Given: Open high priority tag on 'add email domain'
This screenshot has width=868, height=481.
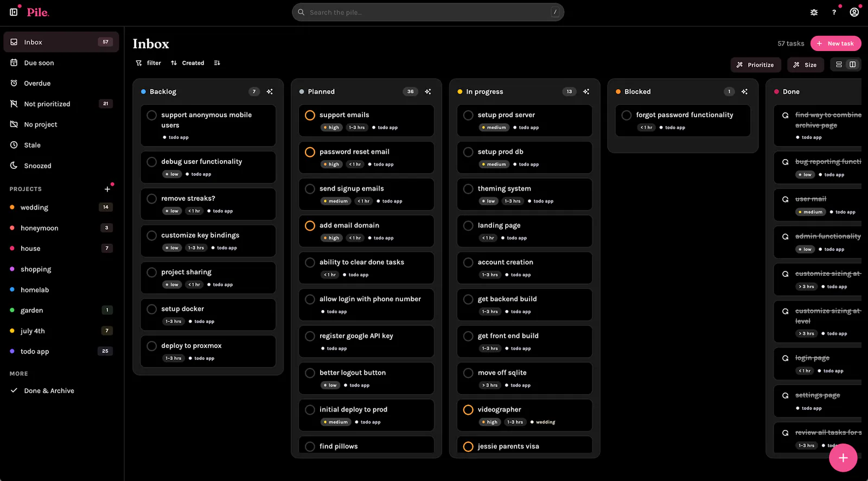Looking at the screenshot, I should click(331, 238).
